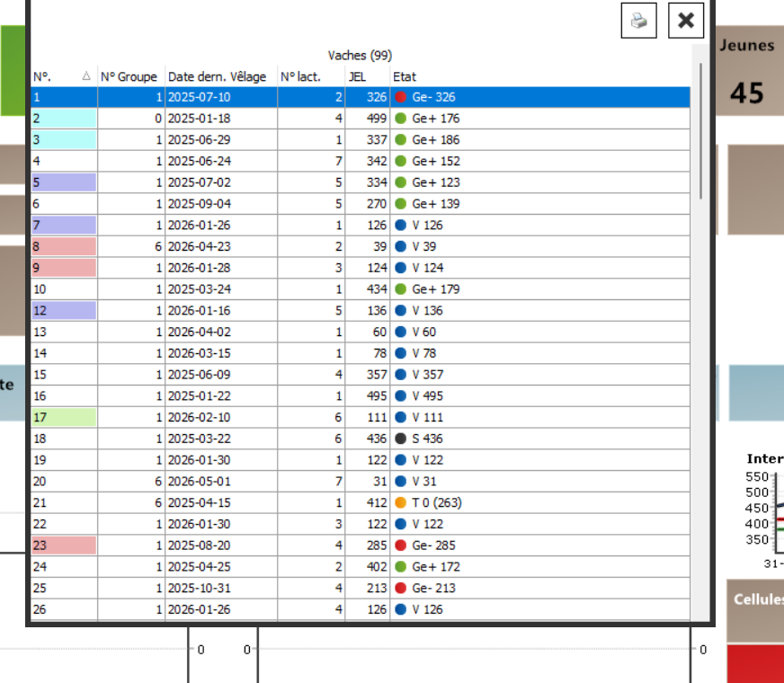Select cow number 19 row

coord(361,459)
